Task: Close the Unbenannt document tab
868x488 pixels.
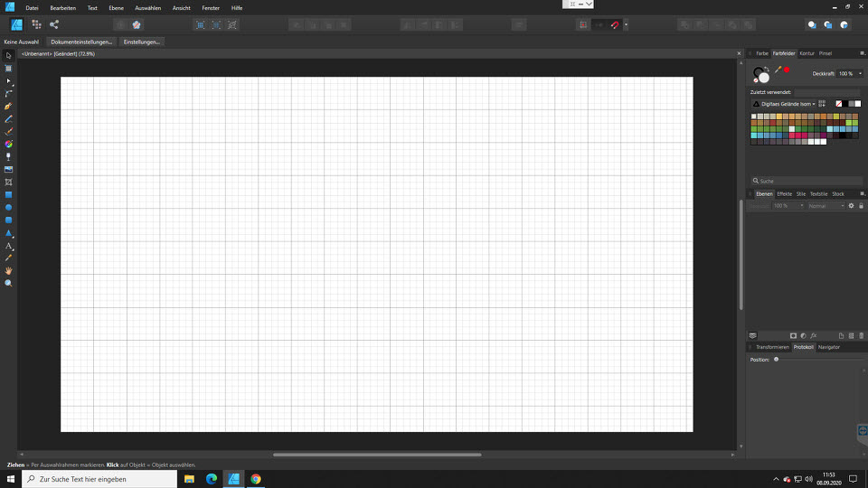Action: (x=739, y=53)
